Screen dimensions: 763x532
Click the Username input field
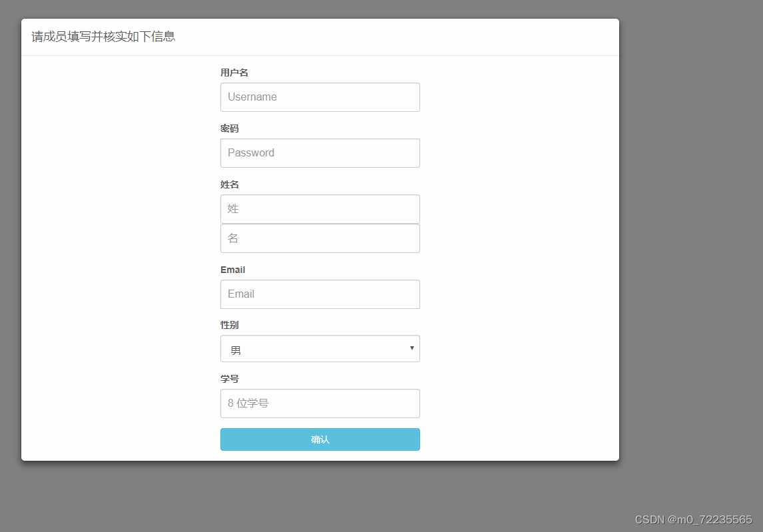point(320,97)
